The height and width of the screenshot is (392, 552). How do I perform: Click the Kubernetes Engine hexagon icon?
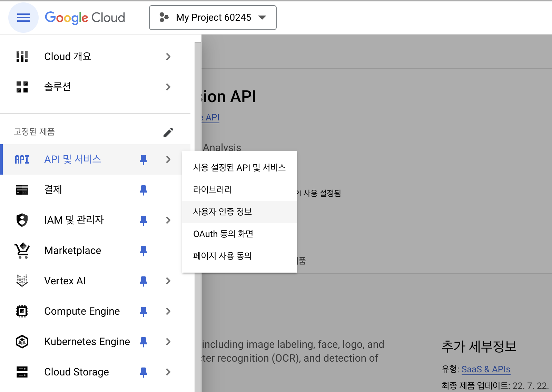pos(22,342)
